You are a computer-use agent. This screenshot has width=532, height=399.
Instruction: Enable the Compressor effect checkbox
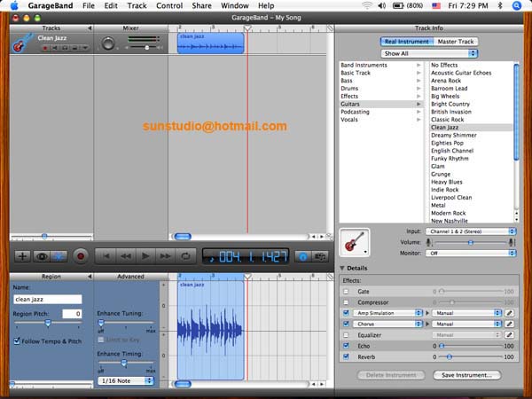[x=346, y=302]
